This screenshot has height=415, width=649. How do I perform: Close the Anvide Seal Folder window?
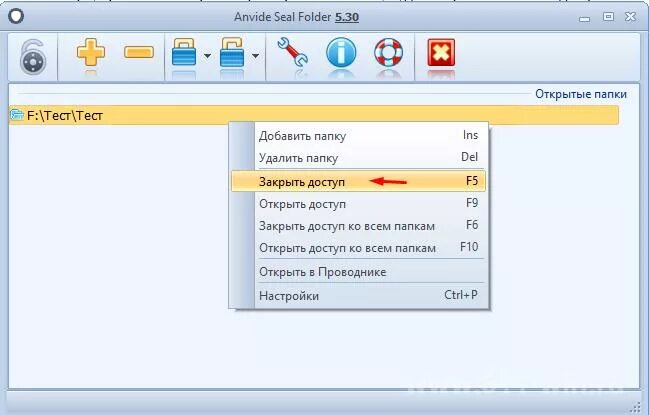(630, 17)
